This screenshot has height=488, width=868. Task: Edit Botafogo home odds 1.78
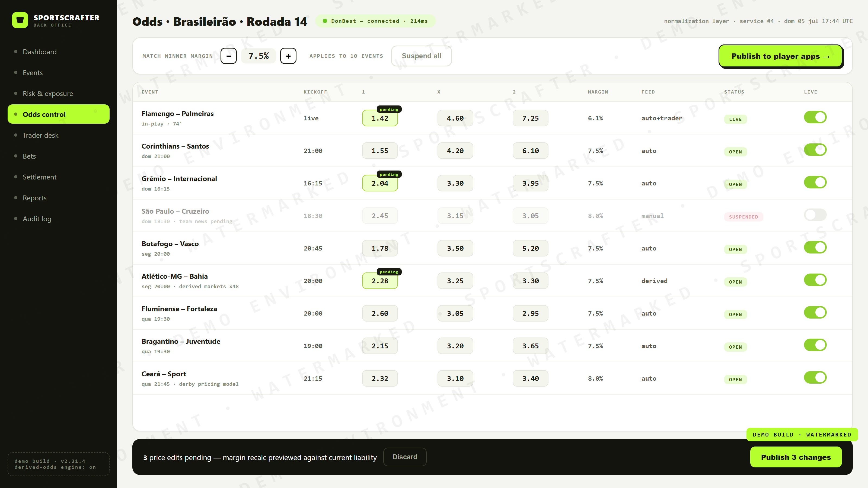click(x=380, y=248)
